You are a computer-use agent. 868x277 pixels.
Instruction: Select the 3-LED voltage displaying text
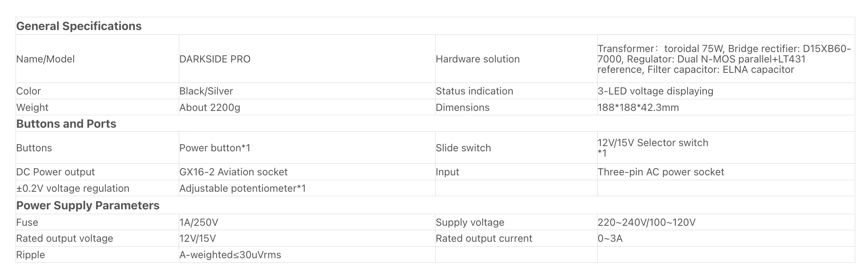pyautogui.click(x=655, y=91)
